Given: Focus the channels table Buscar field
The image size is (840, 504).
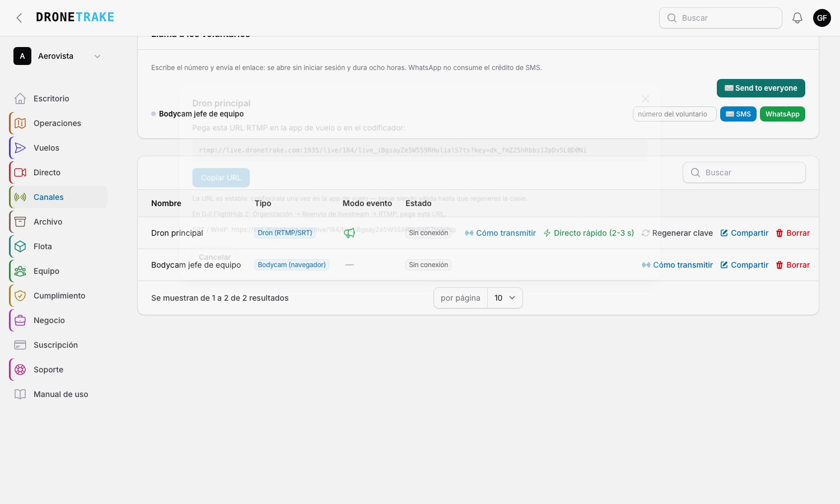Looking at the screenshot, I should click(x=744, y=172).
